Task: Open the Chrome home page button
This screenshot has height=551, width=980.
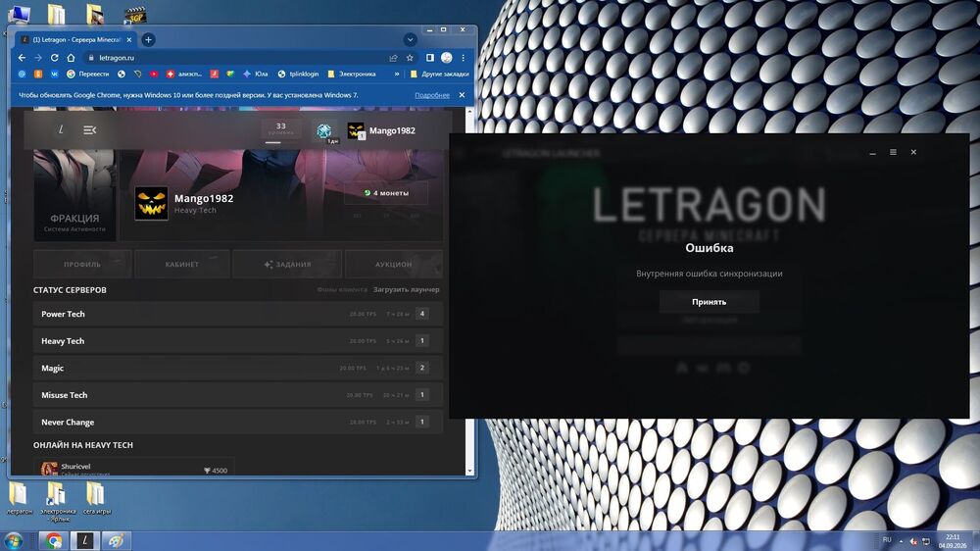Action: pyautogui.click(x=71, y=58)
